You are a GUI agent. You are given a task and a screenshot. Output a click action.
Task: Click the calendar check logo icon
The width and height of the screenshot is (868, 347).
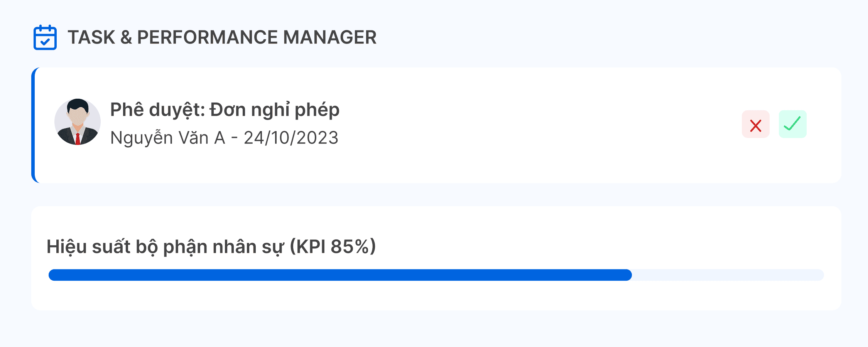pos(45,37)
